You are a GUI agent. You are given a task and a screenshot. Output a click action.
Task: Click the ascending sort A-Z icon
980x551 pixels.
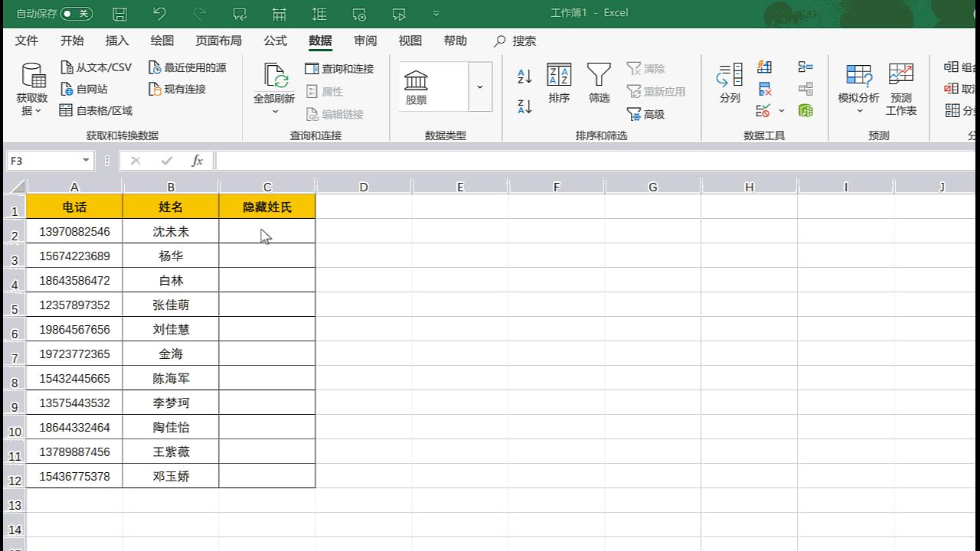click(523, 74)
